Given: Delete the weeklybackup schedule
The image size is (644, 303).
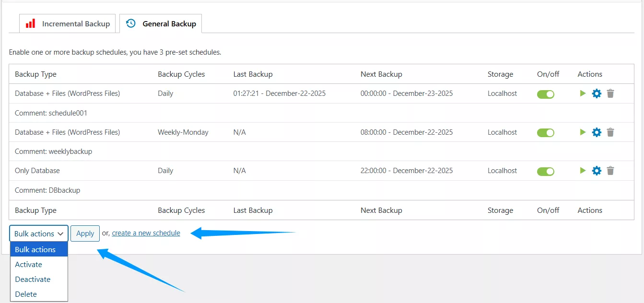Looking at the screenshot, I should coord(610,132).
